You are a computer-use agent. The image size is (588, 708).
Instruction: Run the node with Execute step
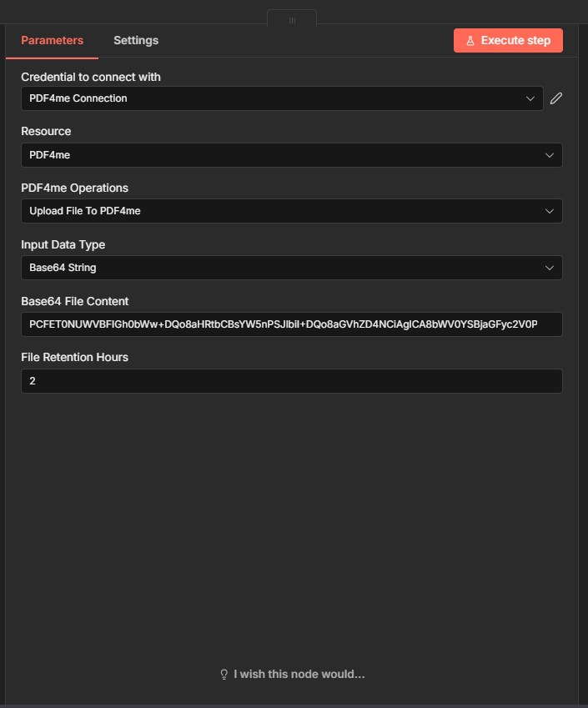pos(508,41)
